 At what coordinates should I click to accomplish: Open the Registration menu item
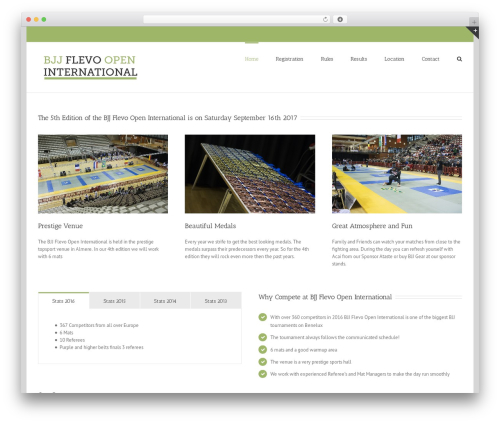[x=289, y=59]
